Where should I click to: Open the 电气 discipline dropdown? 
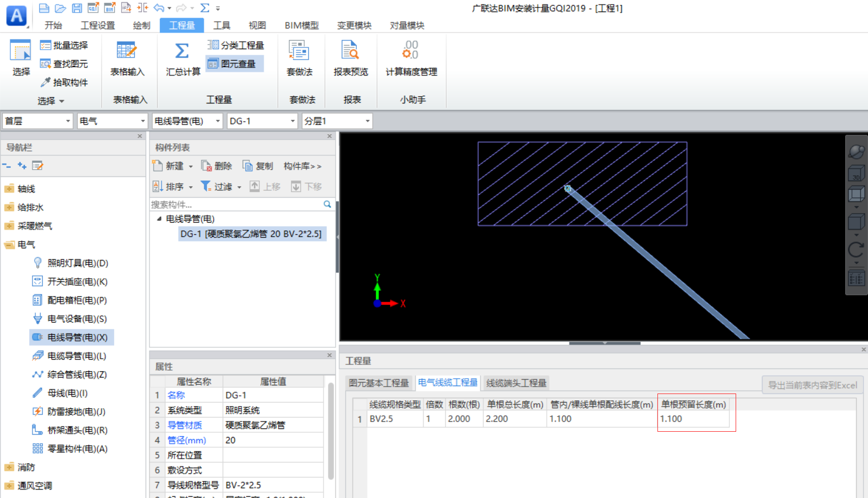(x=143, y=121)
